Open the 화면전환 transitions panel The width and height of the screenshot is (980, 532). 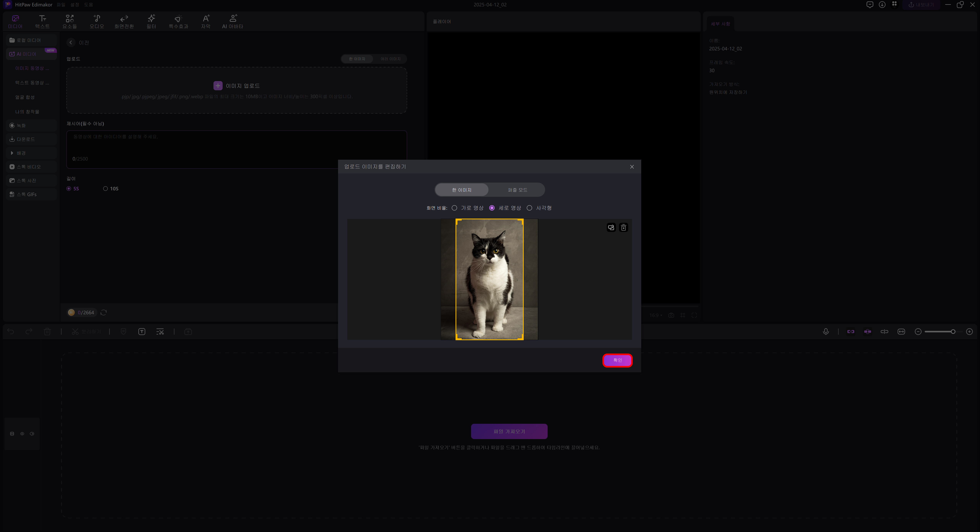pyautogui.click(x=124, y=22)
